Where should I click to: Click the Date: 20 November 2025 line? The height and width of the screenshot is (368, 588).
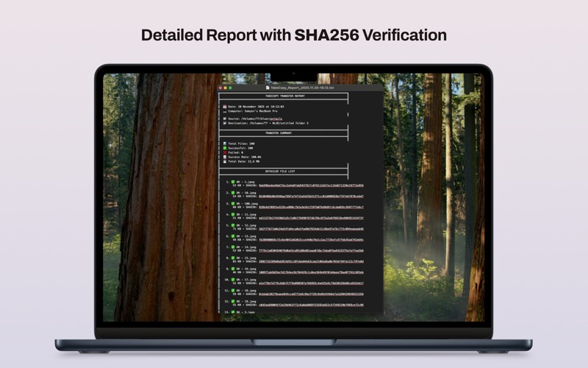pyautogui.click(x=256, y=107)
